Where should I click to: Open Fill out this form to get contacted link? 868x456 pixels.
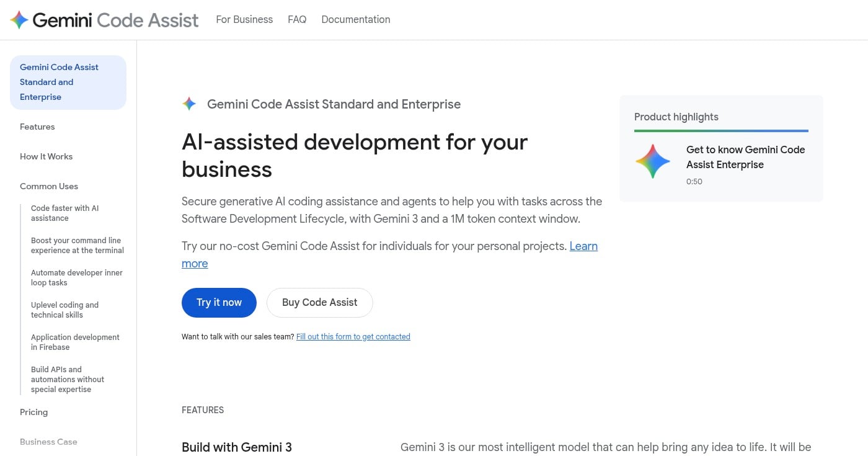(353, 337)
